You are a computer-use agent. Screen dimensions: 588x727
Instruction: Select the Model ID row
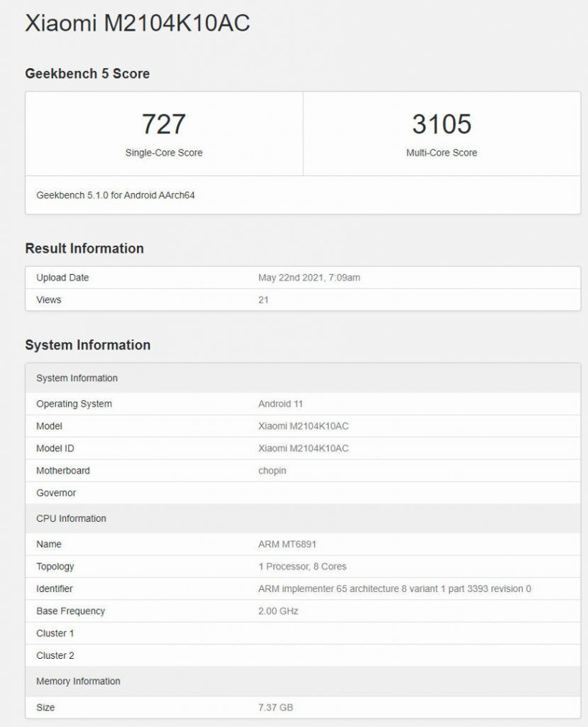click(x=304, y=448)
